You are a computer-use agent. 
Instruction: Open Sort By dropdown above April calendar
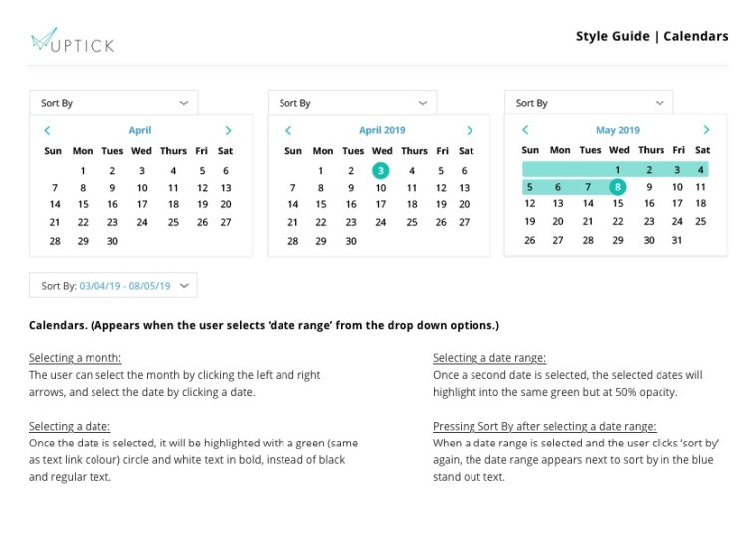point(113,103)
